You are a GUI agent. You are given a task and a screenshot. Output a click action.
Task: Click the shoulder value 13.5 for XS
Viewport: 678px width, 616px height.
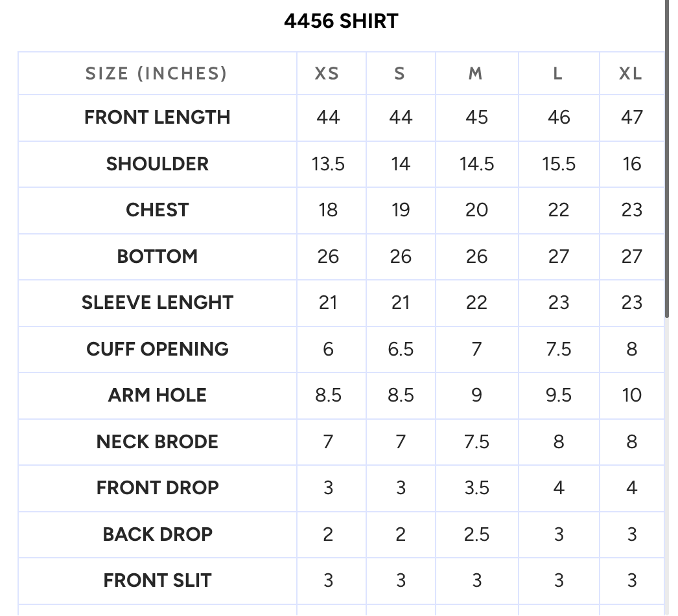[x=328, y=164]
